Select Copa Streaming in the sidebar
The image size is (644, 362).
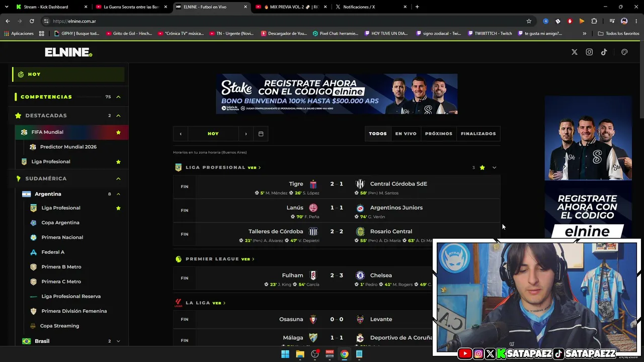[59, 326]
